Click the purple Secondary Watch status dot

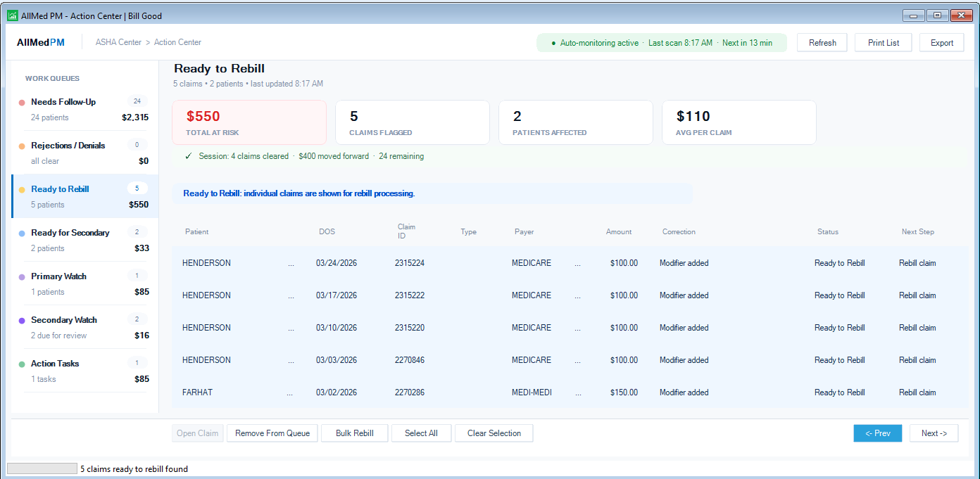[23, 321]
